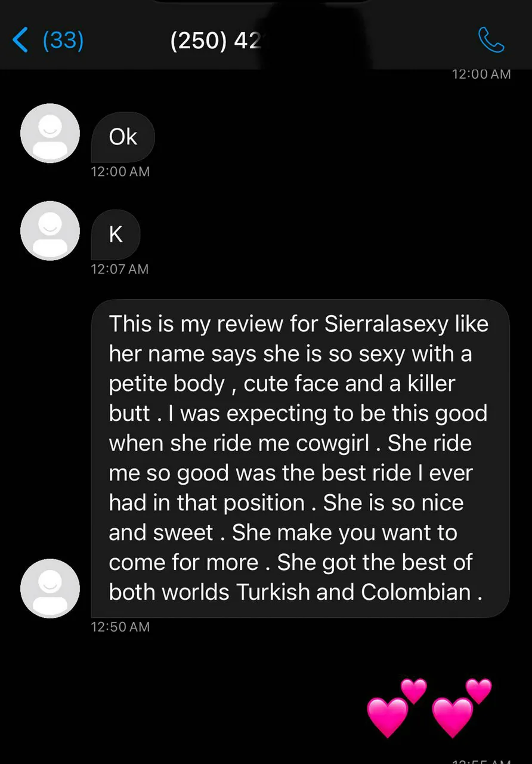
Task: Tap the blue back chevron
Action: (x=20, y=41)
